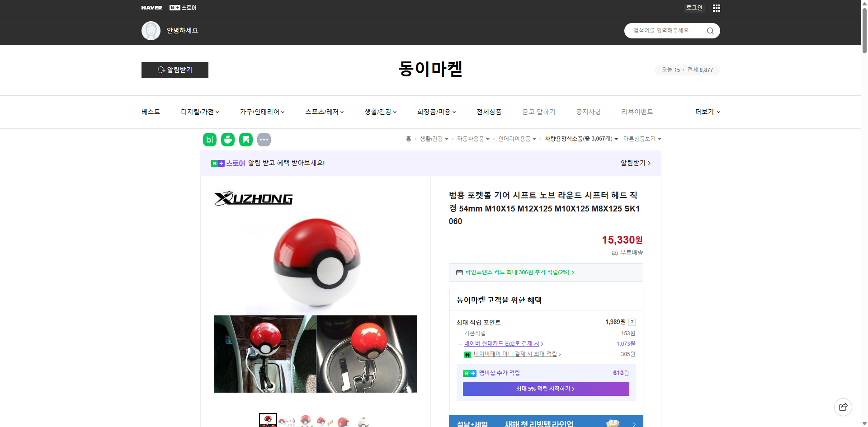Click the question mark help icon beside 최대 적립 포인트
The height and width of the screenshot is (427, 868).
click(x=632, y=322)
